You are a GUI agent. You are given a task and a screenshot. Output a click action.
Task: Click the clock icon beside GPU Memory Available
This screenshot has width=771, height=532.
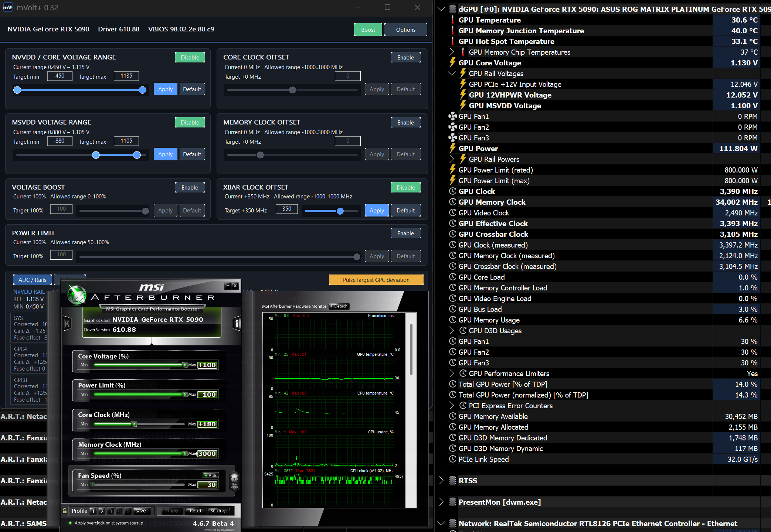click(x=453, y=416)
